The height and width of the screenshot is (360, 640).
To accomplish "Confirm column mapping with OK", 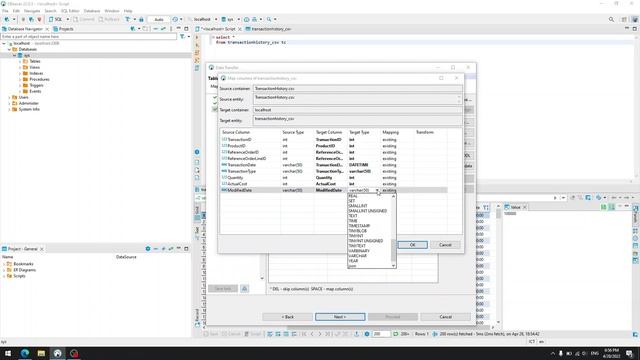I will pyautogui.click(x=413, y=245).
